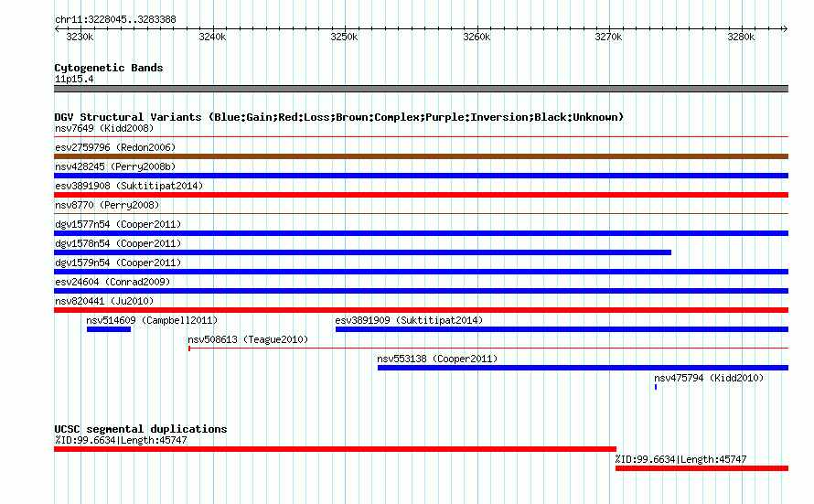The image size is (814, 504).
Task: Open dgv1577n54 (Cooper2011) variant label
Action: coord(118,224)
